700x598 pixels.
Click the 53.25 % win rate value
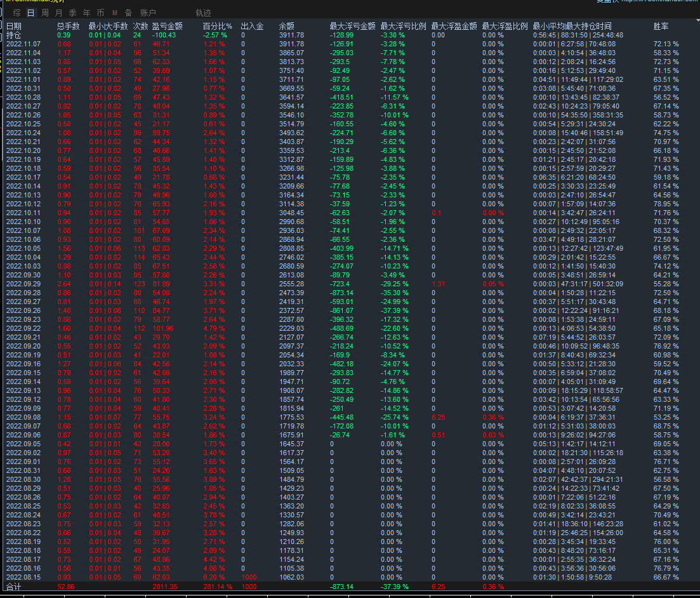[666, 417]
